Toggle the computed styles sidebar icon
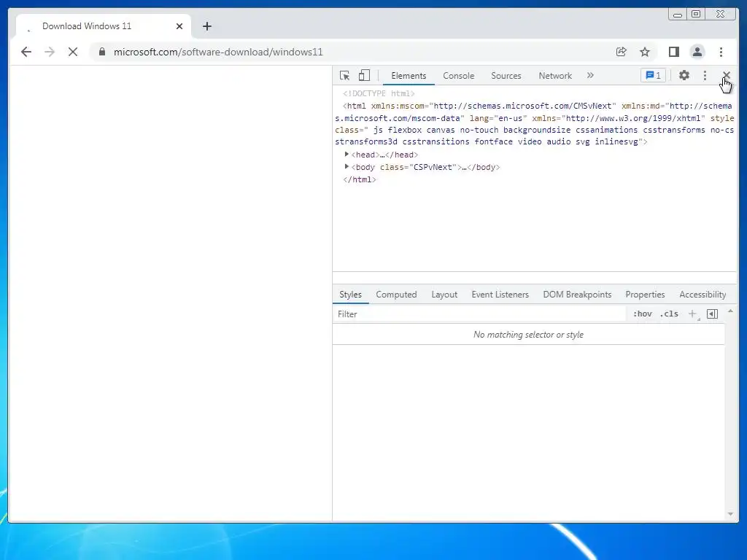 (x=712, y=314)
